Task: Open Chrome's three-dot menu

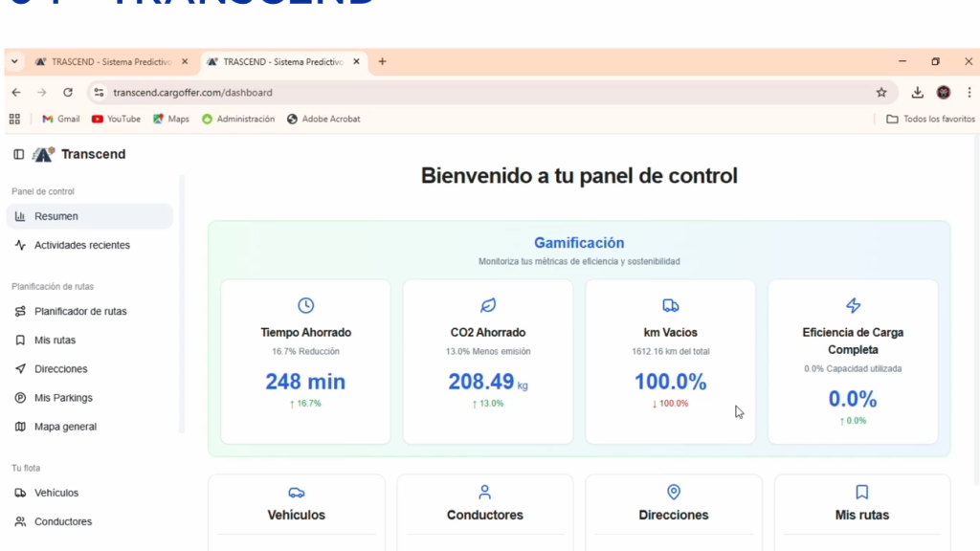Action: (969, 93)
